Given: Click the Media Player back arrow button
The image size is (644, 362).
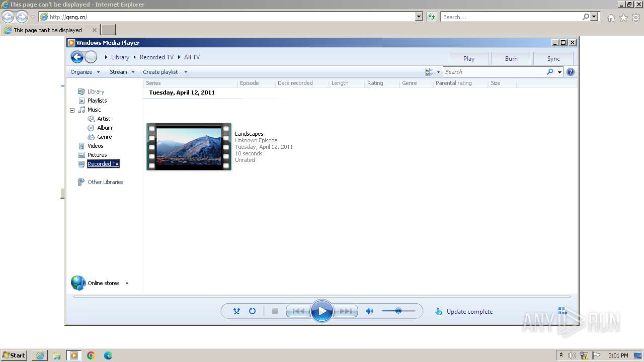Looking at the screenshot, I should coord(76,57).
